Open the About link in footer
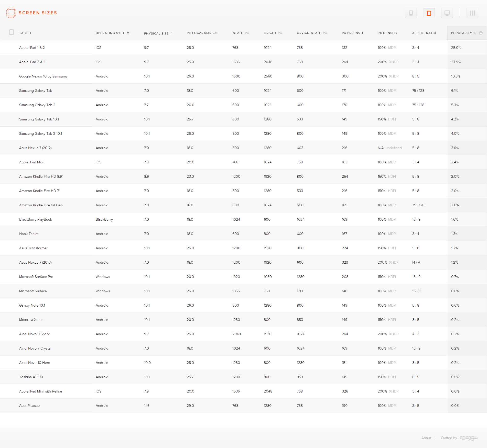The height and width of the screenshot is (448, 487). (426, 438)
